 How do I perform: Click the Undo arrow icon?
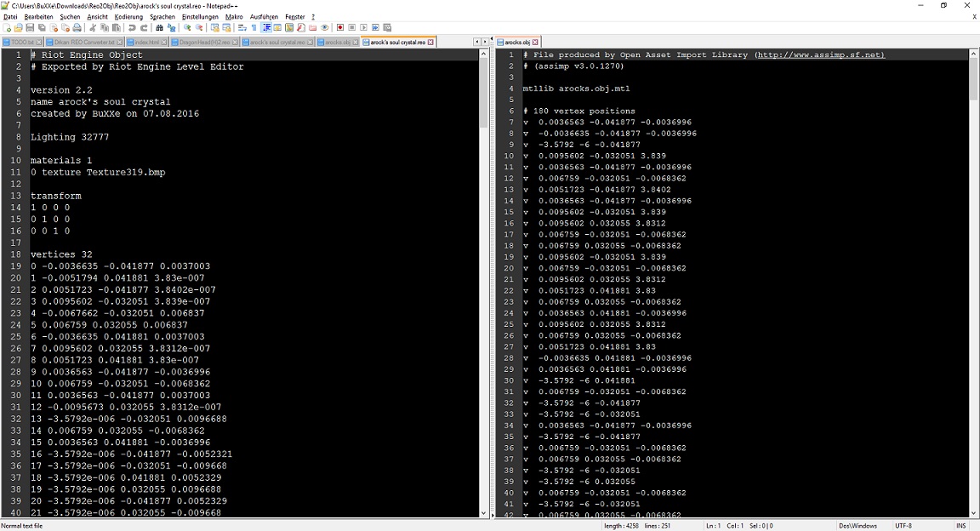pos(132,28)
